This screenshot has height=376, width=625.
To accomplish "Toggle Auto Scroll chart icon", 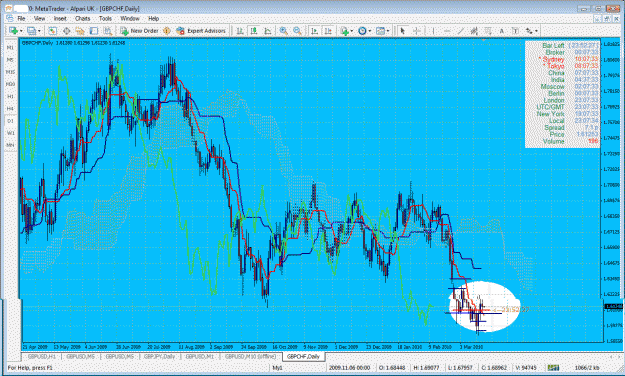I will pyautogui.click(x=314, y=31).
